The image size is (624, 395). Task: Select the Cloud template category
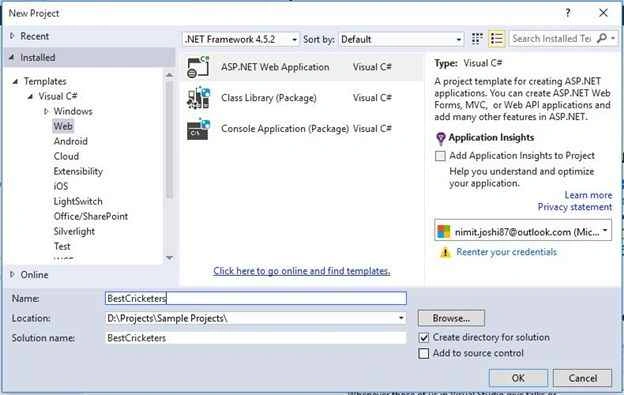[x=66, y=156]
